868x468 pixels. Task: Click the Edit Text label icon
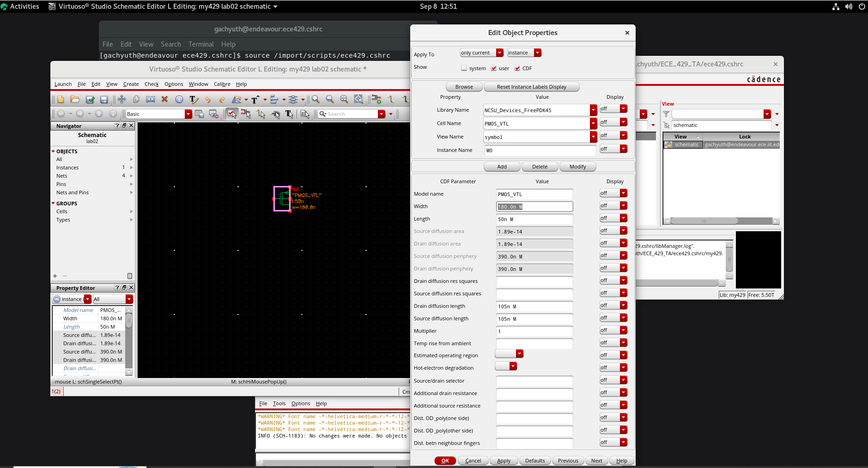194,99
